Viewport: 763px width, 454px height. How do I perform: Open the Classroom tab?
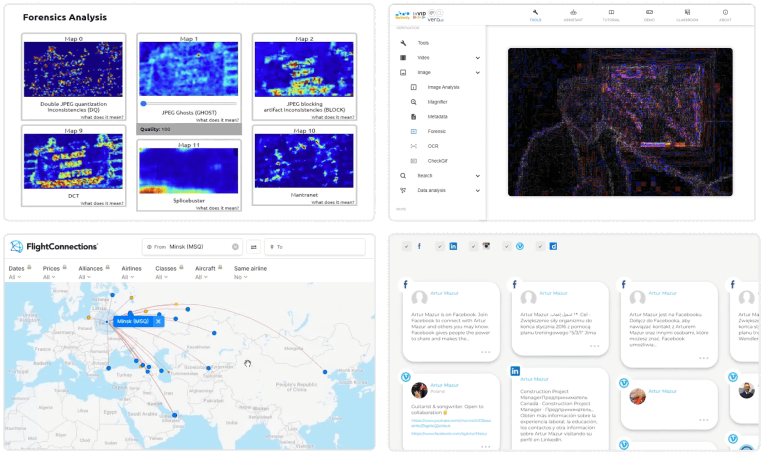(687, 14)
